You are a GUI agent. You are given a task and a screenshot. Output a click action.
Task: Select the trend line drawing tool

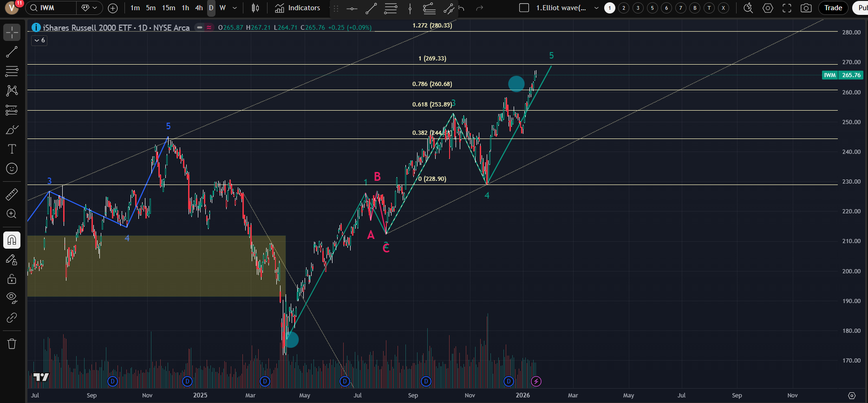click(12, 52)
